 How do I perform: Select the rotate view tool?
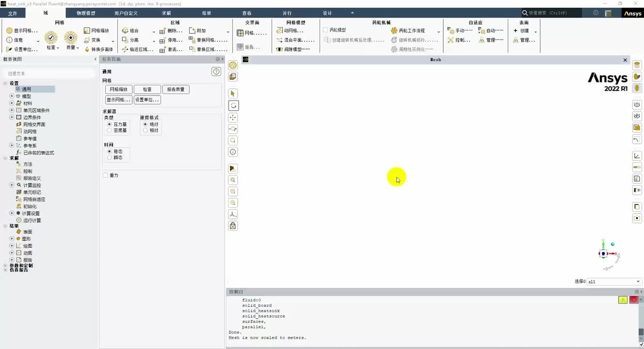[233, 105]
